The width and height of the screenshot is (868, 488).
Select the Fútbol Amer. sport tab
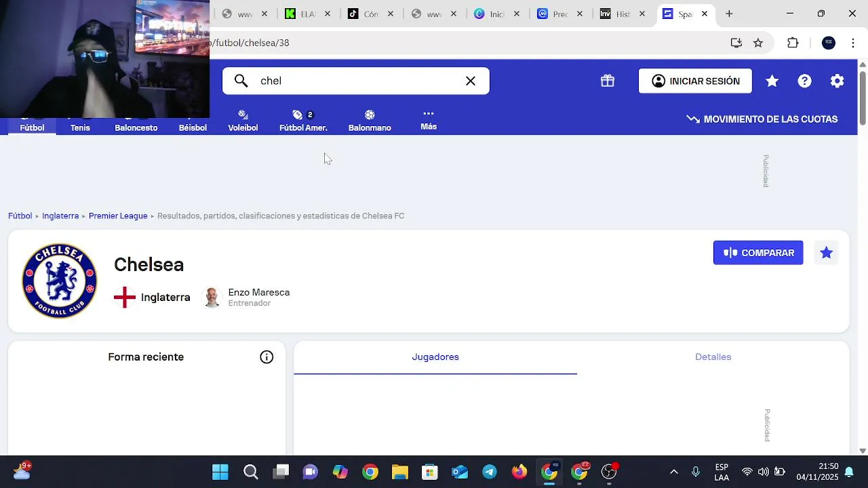tap(303, 121)
